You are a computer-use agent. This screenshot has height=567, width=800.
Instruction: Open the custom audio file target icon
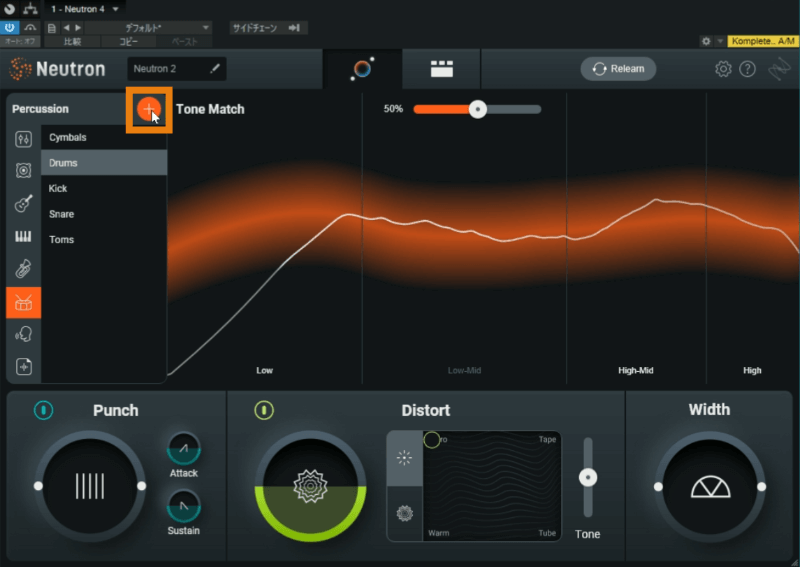pyautogui.click(x=23, y=366)
